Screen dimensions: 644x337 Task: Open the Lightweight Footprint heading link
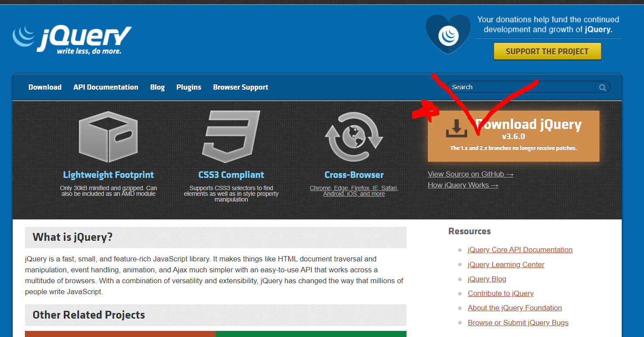(108, 175)
